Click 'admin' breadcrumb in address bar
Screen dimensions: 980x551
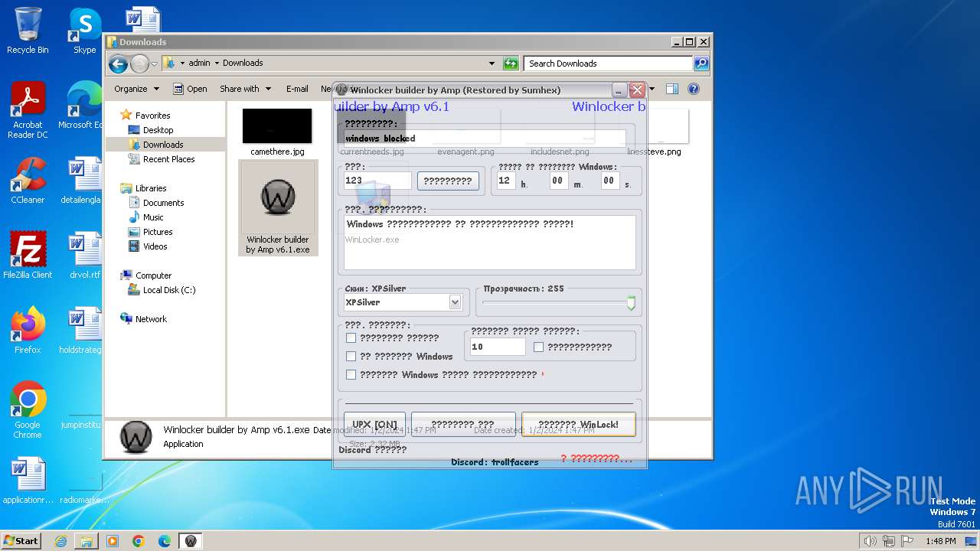tap(199, 64)
